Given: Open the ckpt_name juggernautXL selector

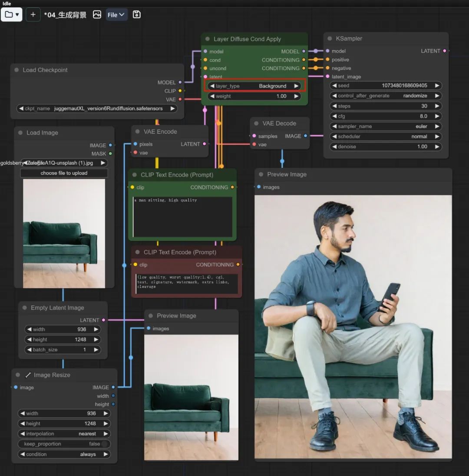Looking at the screenshot, I should tap(97, 108).
